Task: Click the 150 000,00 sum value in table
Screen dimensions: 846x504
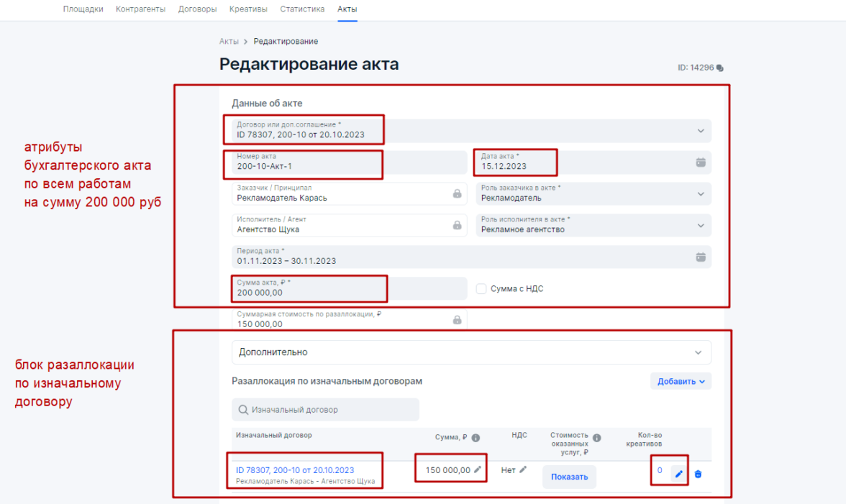Action: click(447, 470)
